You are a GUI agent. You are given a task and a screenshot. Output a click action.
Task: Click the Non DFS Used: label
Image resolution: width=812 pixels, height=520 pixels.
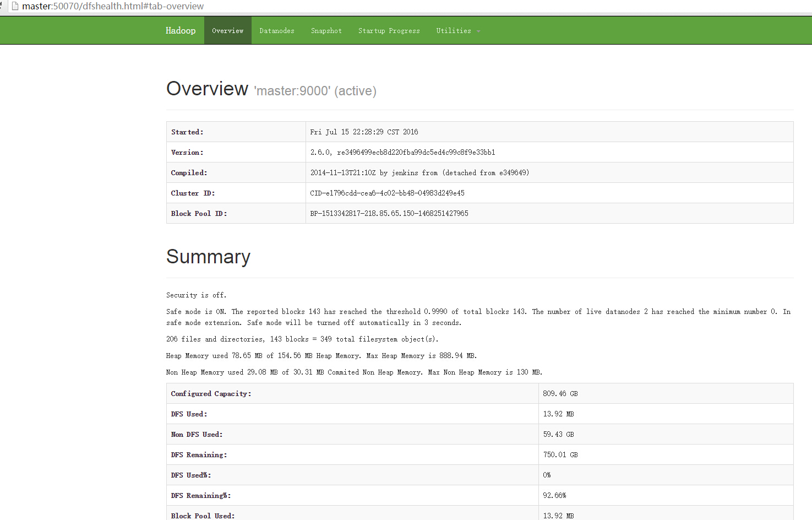[x=197, y=434]
